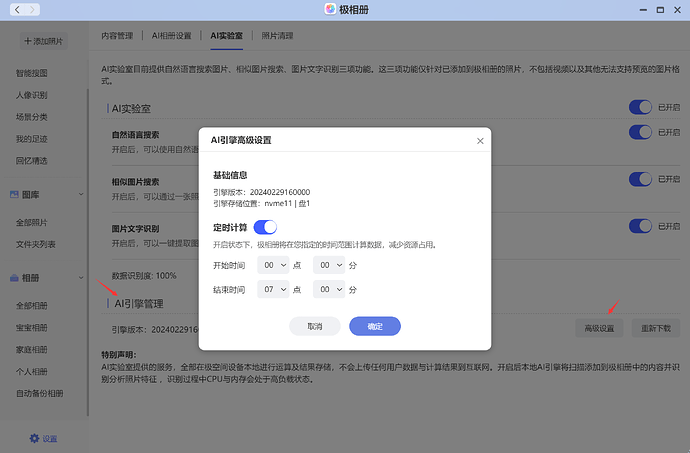Click the forward navigation arrow
This screenshot has height=453, width=690.
point(32,10)
